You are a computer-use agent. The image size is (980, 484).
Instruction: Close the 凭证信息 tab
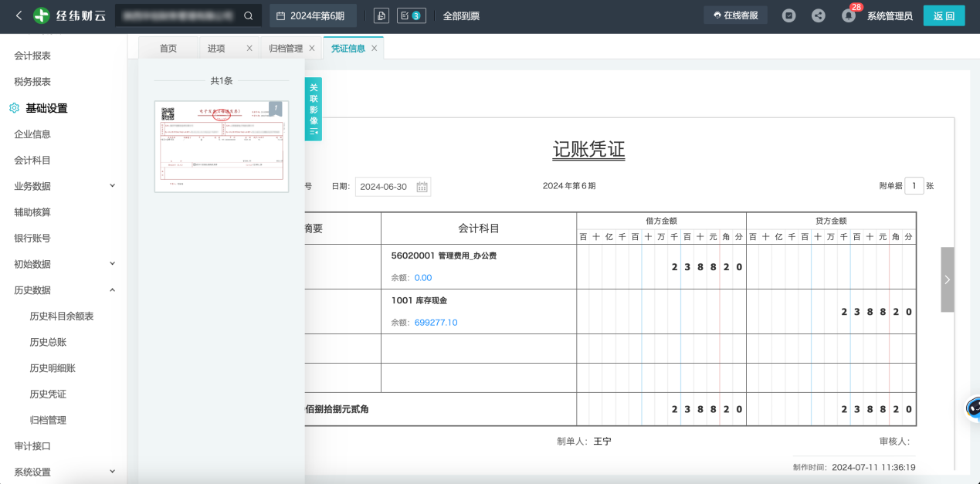pyautogui.click(x=375, y=48)
